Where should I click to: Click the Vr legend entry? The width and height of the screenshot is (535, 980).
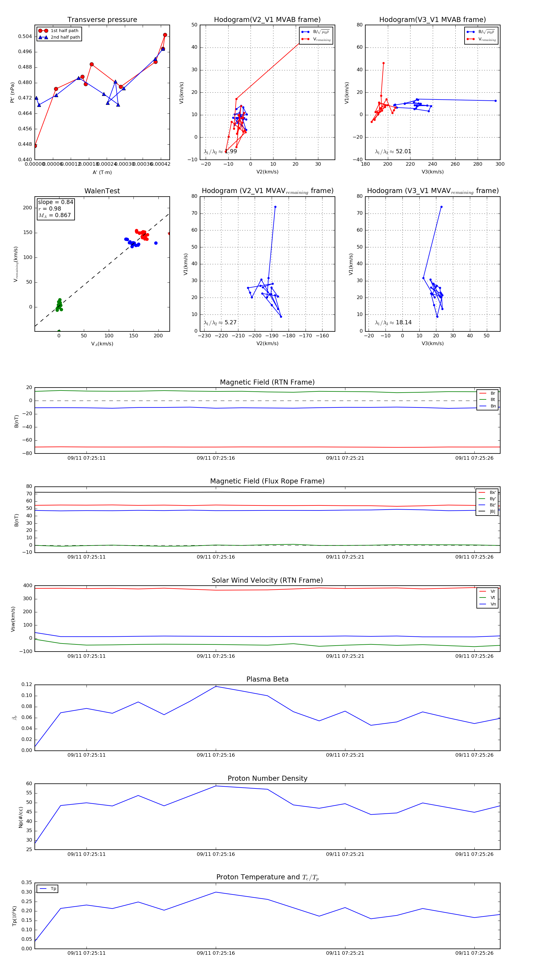click(x=487, y=591)
